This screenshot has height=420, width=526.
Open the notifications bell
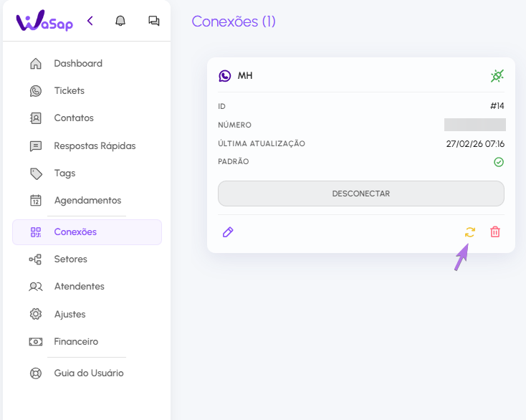click(x=120, y=21)
